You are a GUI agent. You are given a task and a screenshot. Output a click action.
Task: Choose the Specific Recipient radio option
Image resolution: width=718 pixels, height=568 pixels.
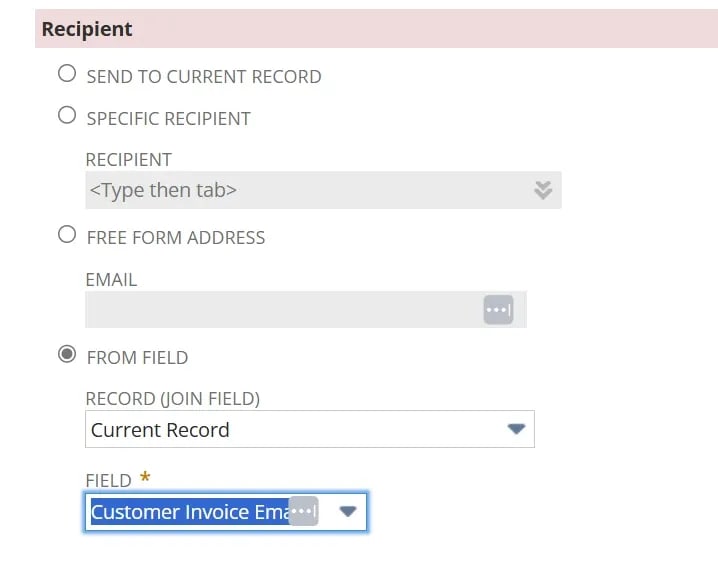(67, 115)
